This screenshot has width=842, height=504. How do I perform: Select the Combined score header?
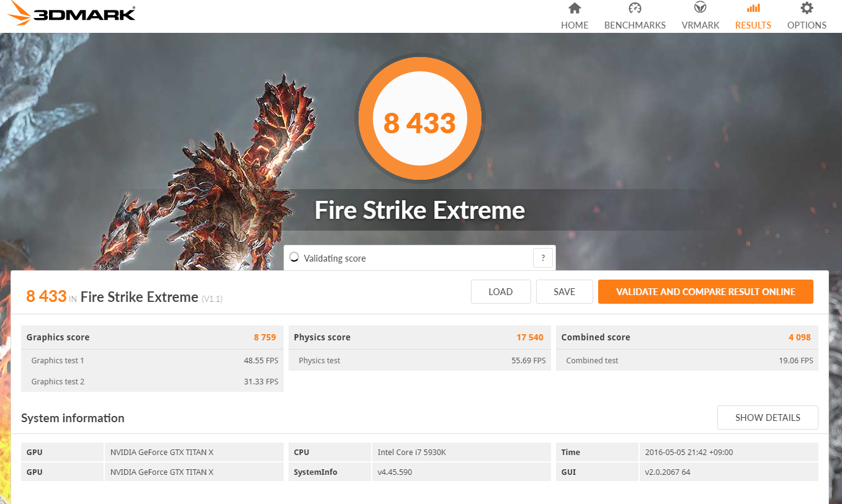pos(596,337)
